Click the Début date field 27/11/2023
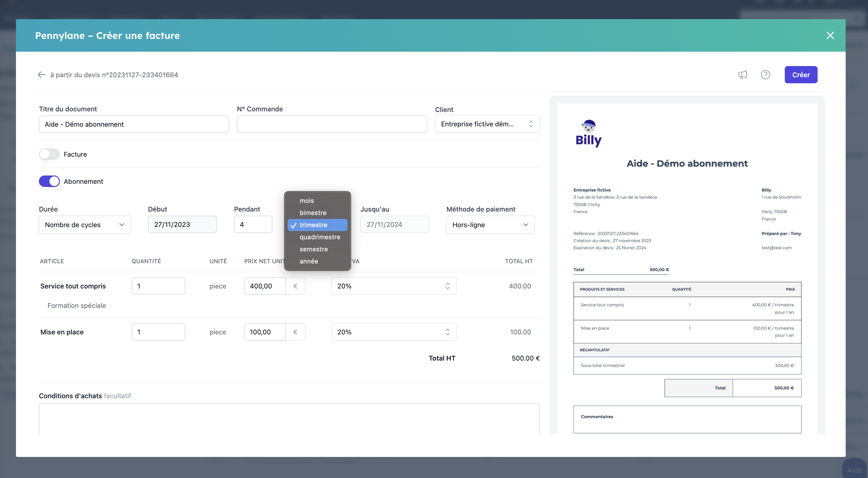 click(x=182, y=225)
